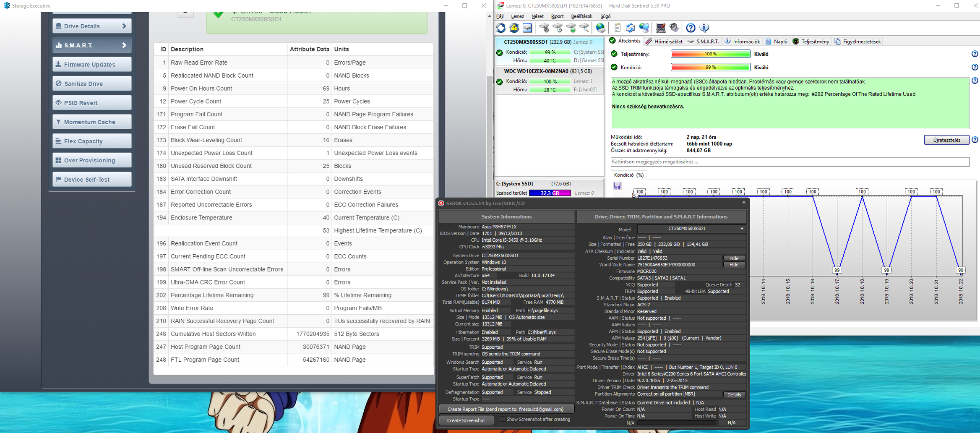Click the globe with monitor icon in Sentinel toolbar
The image size is (980, 433).
[644, 28]
